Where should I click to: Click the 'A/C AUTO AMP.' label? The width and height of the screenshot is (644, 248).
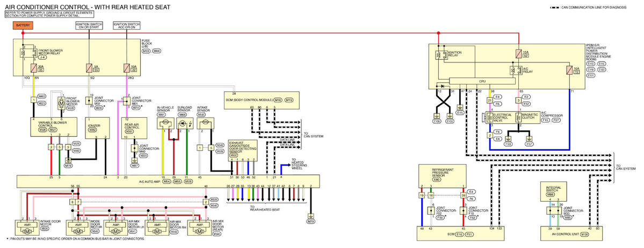[x=148, y=181]
